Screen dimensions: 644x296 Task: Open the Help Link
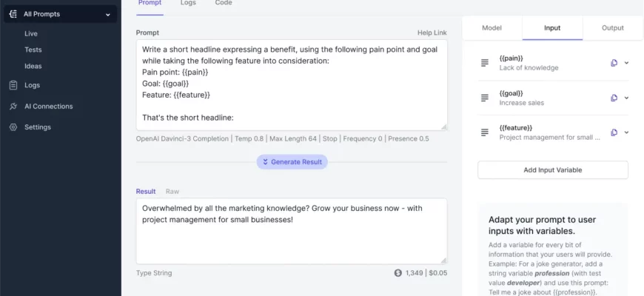click(432, 33)
